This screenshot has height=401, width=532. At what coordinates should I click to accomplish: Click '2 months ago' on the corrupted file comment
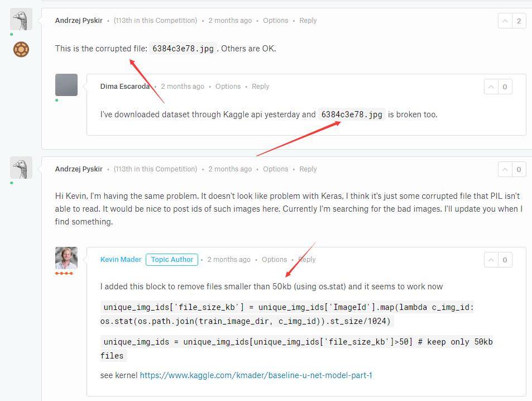coord(230,20)
